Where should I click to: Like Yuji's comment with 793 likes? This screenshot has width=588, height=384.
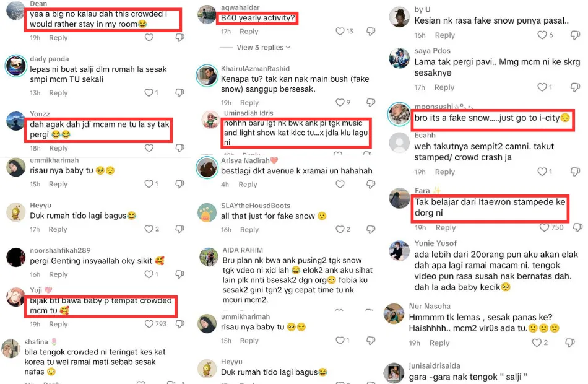pyautogui.click(x=149, y=324)
